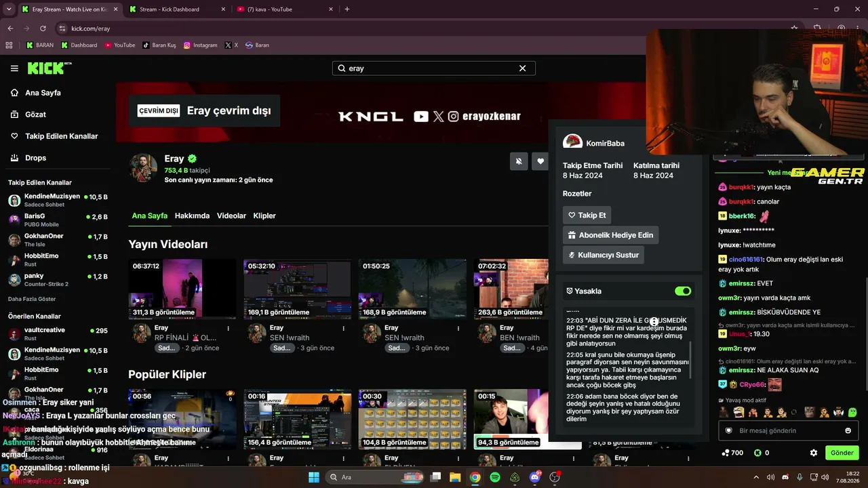Focus the Kick search field containing eray
This screenshot has width=868, height=488.
[433, 68]
